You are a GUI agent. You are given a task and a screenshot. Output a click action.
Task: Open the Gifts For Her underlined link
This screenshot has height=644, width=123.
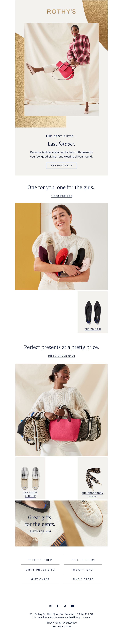[61, 196]
